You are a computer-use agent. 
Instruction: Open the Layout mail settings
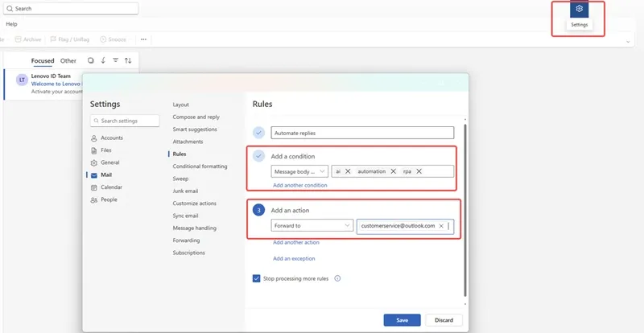click(180, 105)
